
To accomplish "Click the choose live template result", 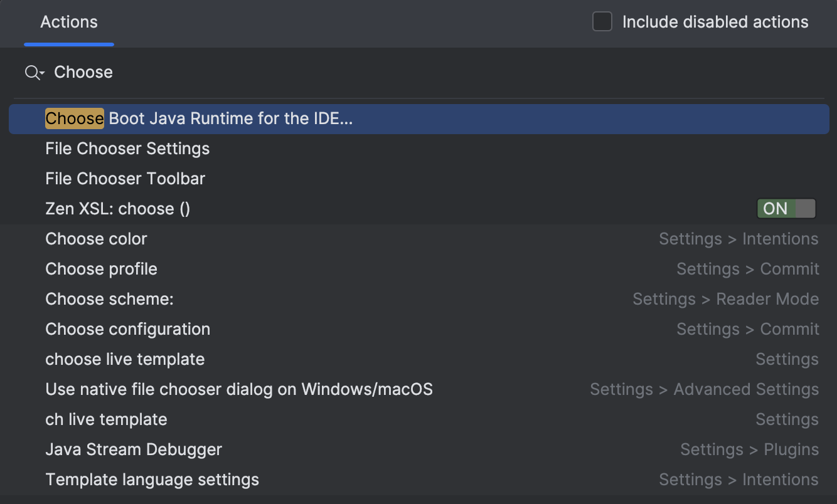I will (125, 359).
